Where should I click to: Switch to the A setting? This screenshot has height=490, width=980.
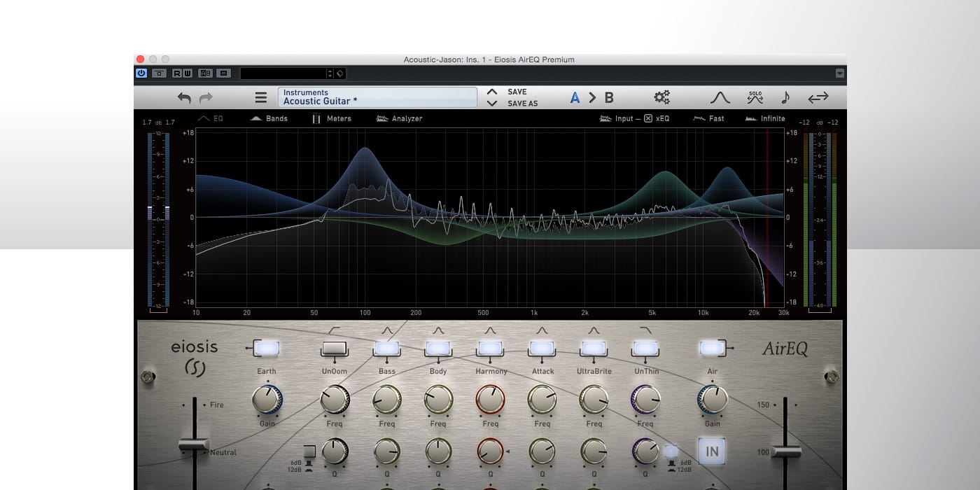pos(575,98)
